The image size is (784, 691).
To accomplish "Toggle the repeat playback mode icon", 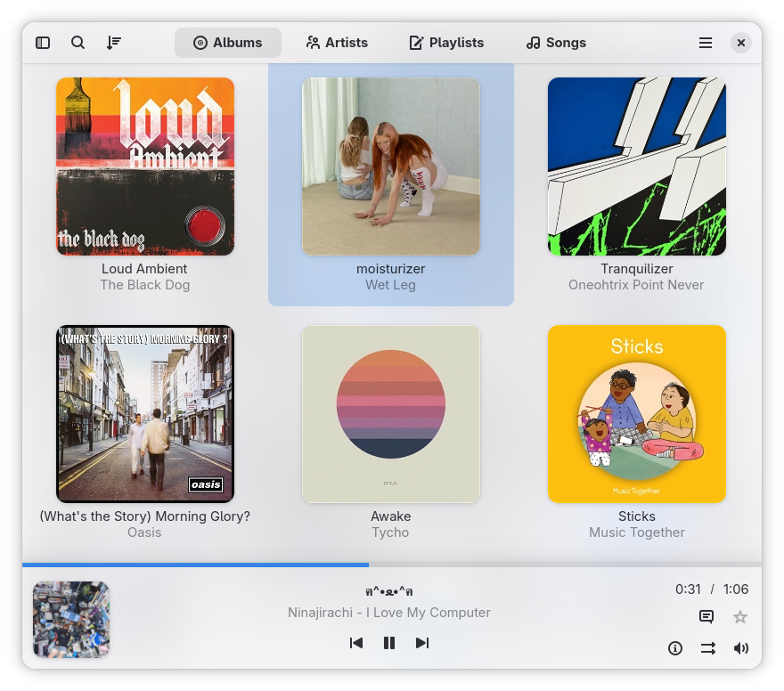I will [x=708, y=648].
